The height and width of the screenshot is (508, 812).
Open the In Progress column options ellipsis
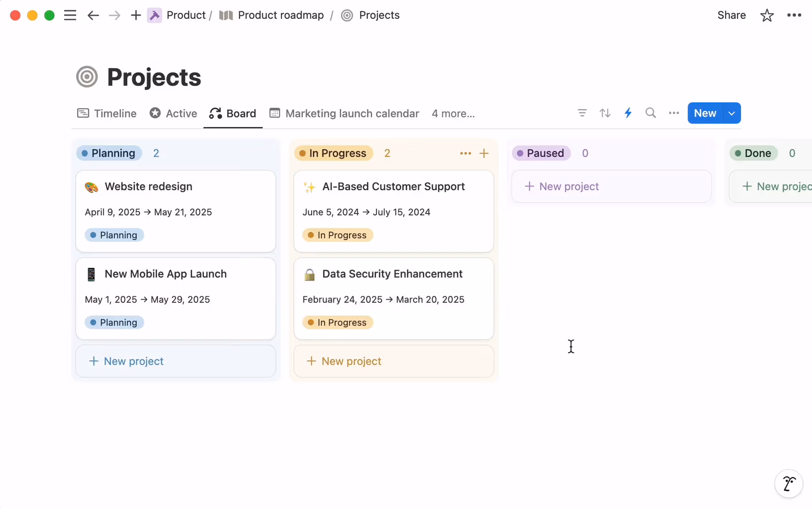pyautogui.click(x=465, y=153)
